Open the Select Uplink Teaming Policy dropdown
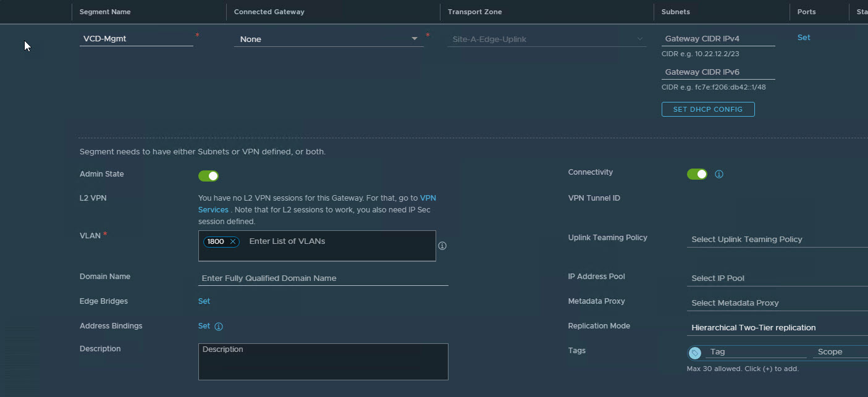The height and width of the screenshot is (397, 868). coord(777,240)
